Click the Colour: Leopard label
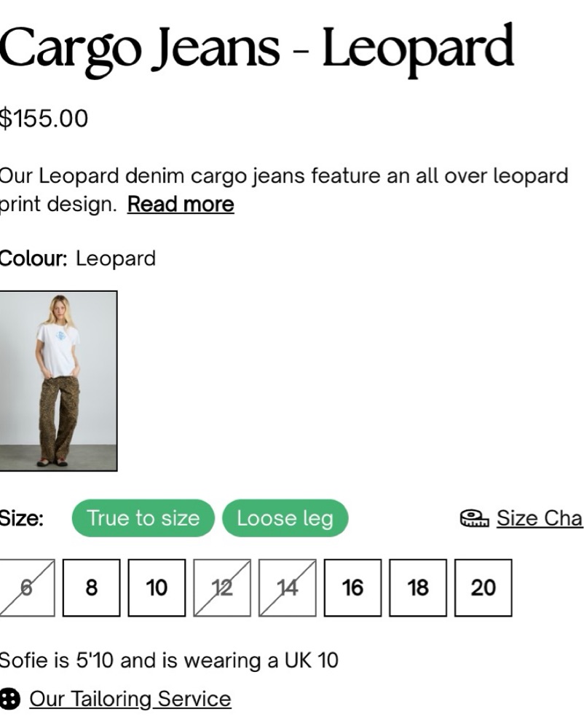The image size is (584, 728). [x=77, y=258]
